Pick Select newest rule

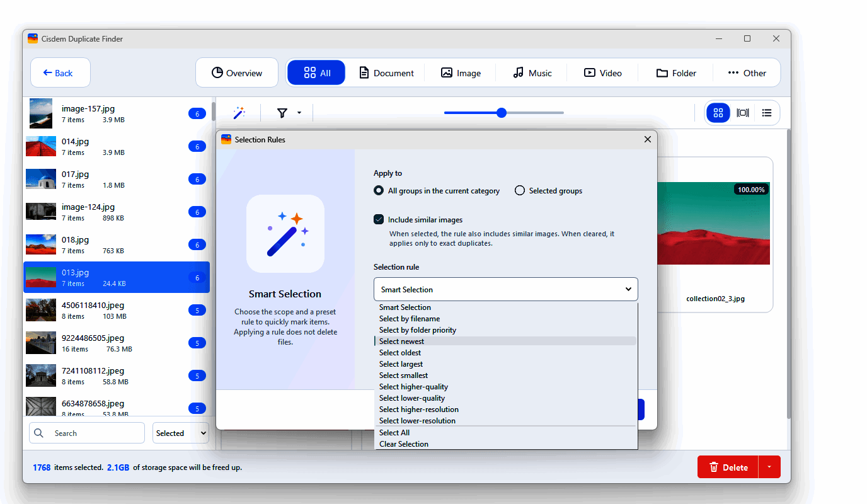click(505, 341)
